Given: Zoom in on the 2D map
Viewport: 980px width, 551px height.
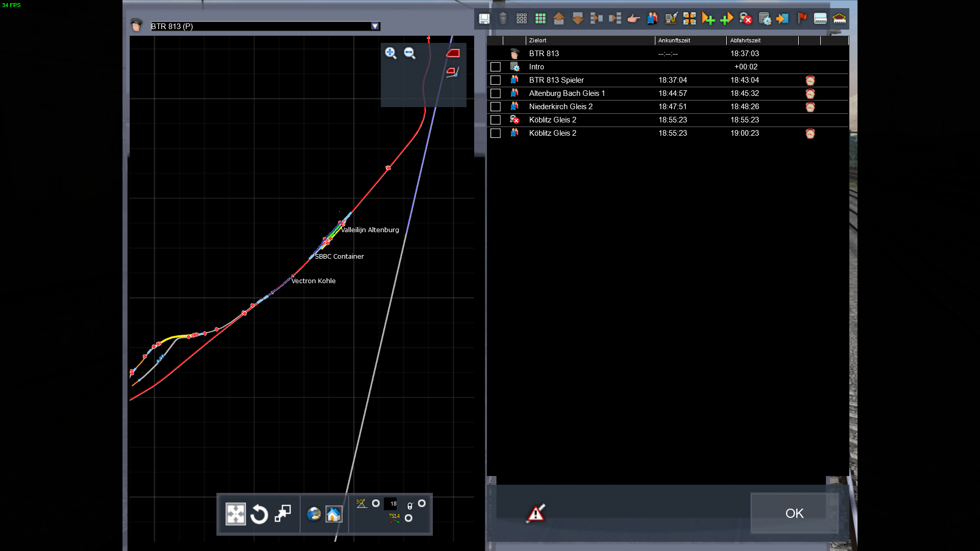Looking at the screenshot, I should [390, 53].
